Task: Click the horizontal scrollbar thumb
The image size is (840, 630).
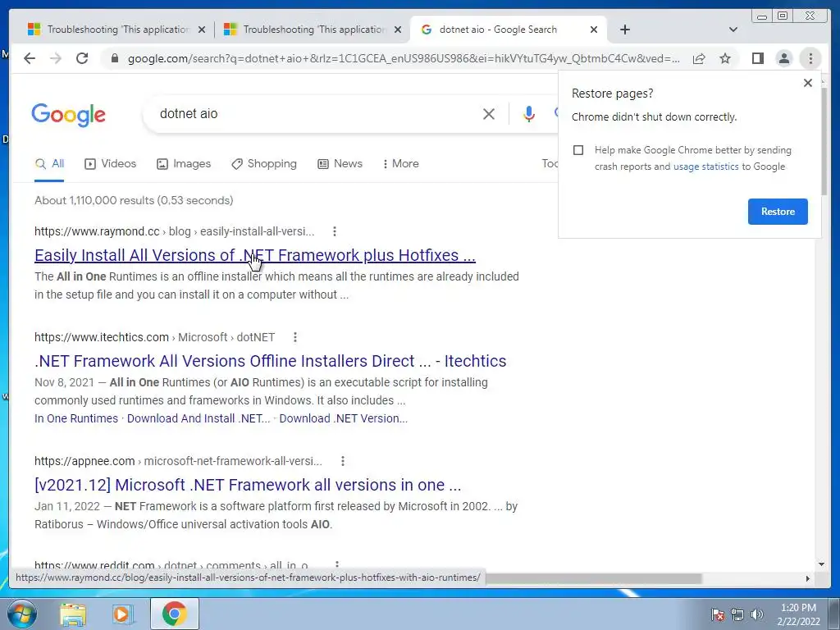Action: pyautogui.click(x=592, y=578)
